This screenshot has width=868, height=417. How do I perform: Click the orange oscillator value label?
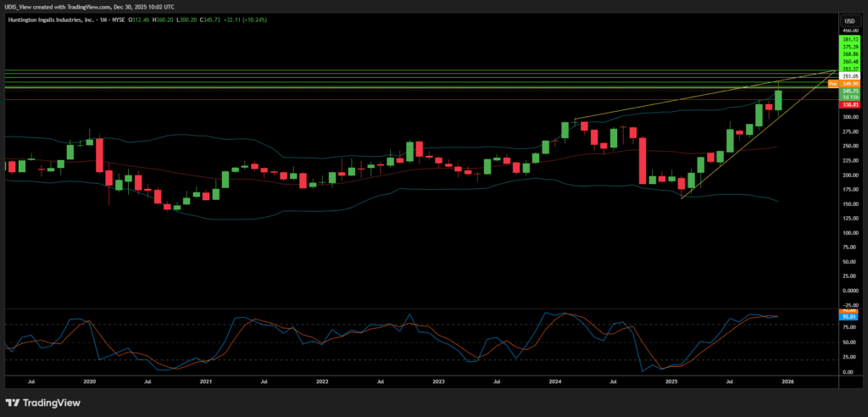point(848,312)
